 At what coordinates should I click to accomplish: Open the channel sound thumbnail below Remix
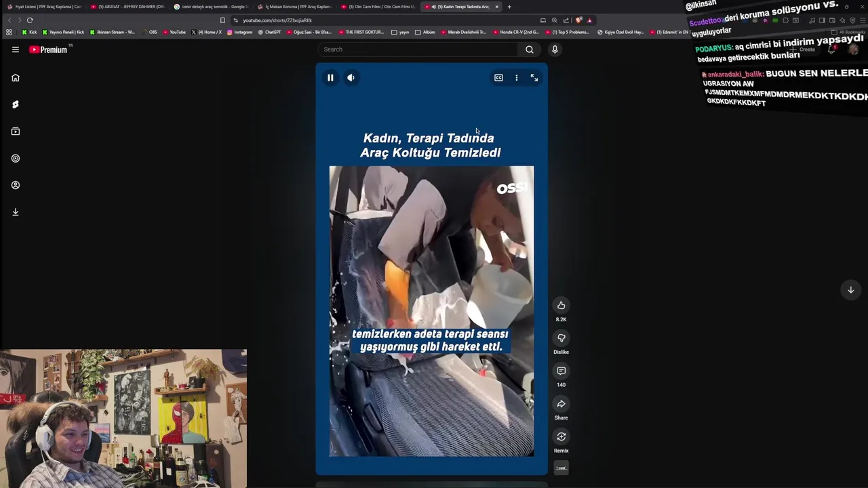pyautogui.click(x=561, y=468)
